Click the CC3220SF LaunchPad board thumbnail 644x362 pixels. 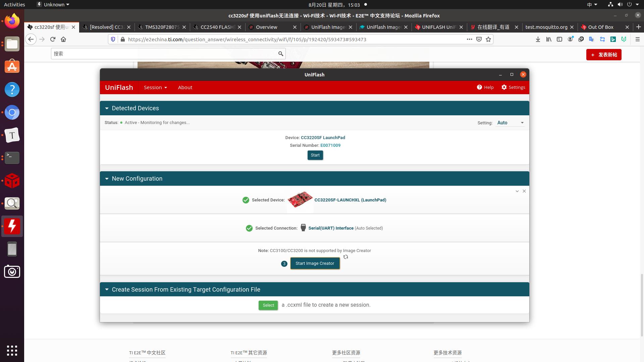[300, 200]
